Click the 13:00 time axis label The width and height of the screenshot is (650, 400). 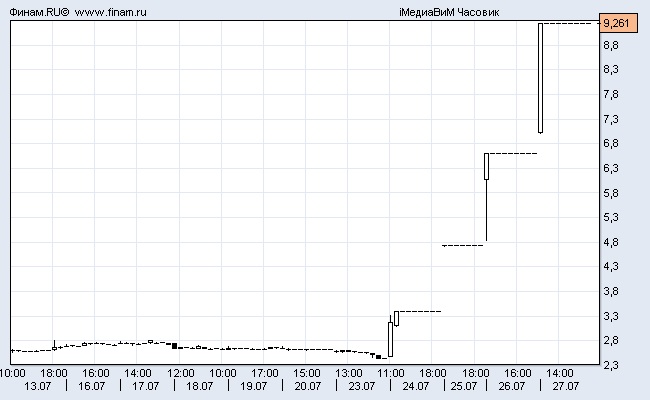349,373
